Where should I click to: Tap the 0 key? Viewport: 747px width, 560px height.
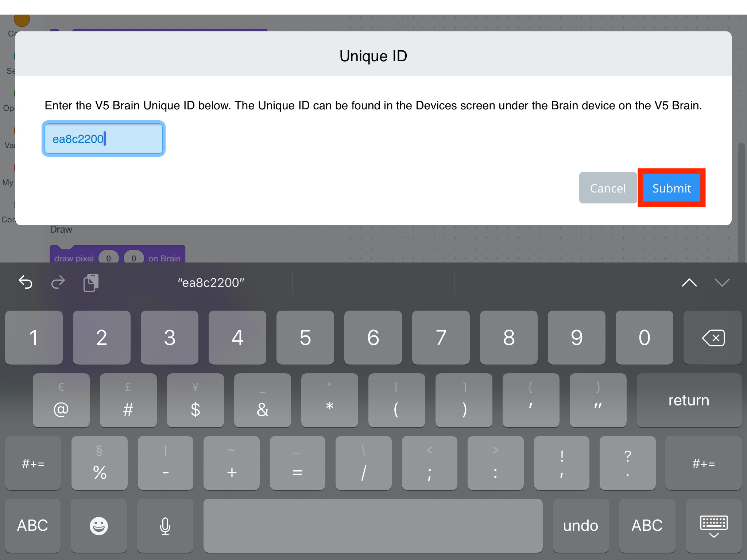[x=645, y=338]
